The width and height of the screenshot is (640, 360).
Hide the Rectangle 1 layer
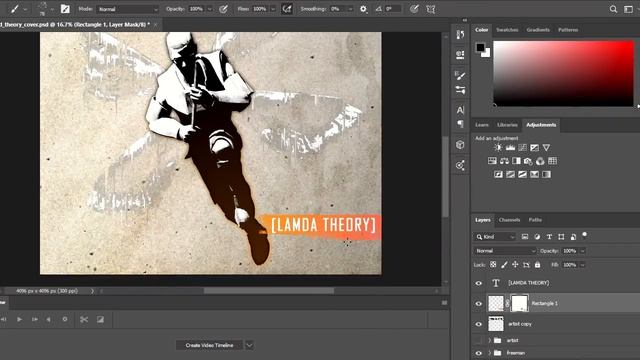[x=479, y=304]
